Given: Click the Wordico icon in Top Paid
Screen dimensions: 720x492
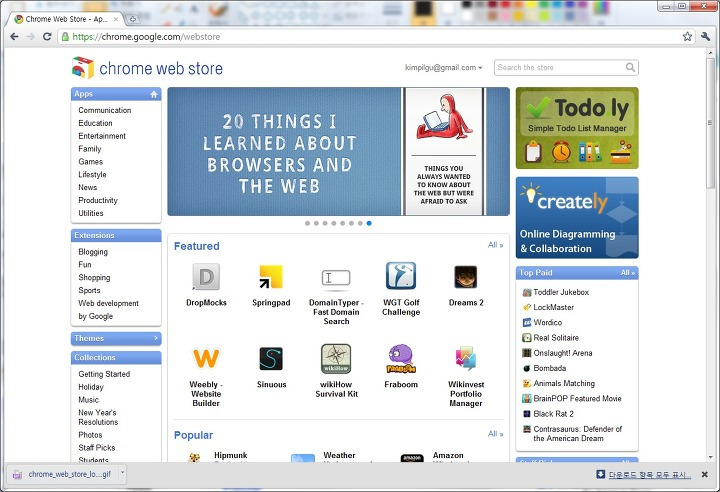Looking at the screenshot, I should pos(527,322).
